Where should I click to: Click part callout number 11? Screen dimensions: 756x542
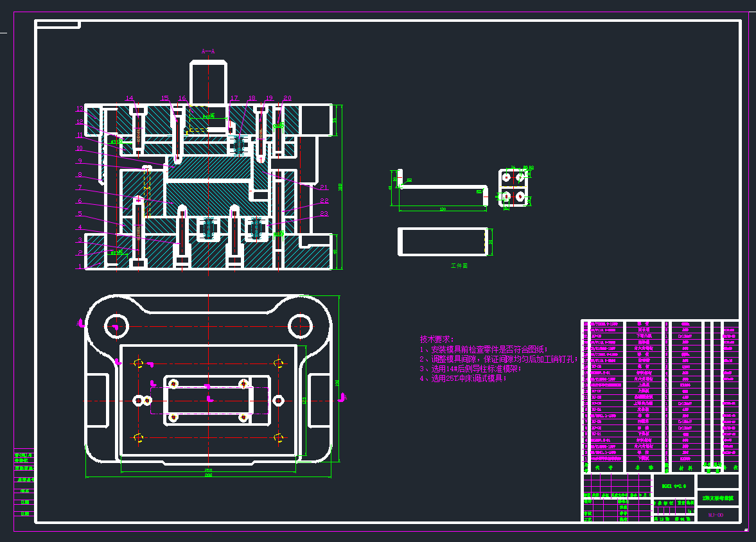point(80,135)
